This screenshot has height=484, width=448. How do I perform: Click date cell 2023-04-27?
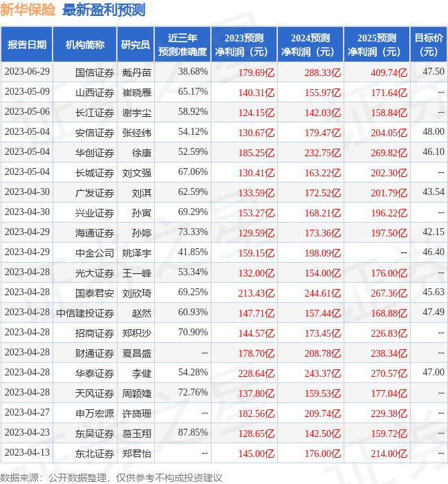click(27, 413)
